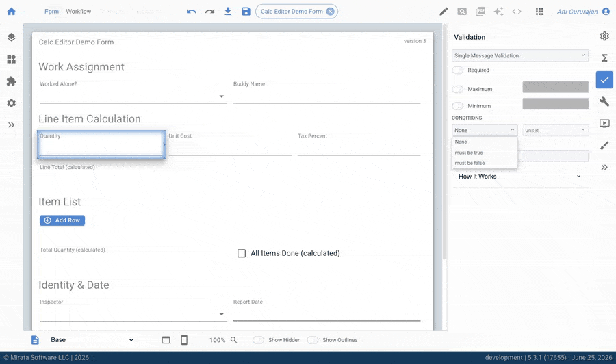
Task: Toggle Show Outlines switch
Action: tap(312, 340)
